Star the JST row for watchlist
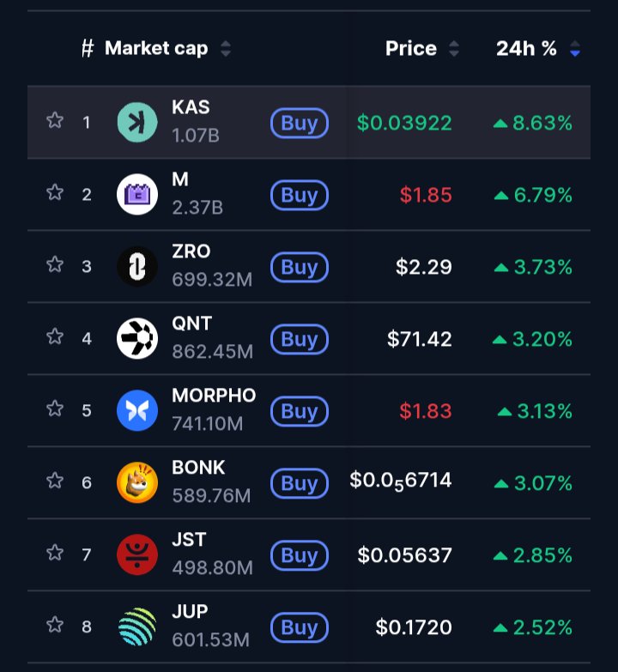618x672 pixels. click(x=55, y=553)
